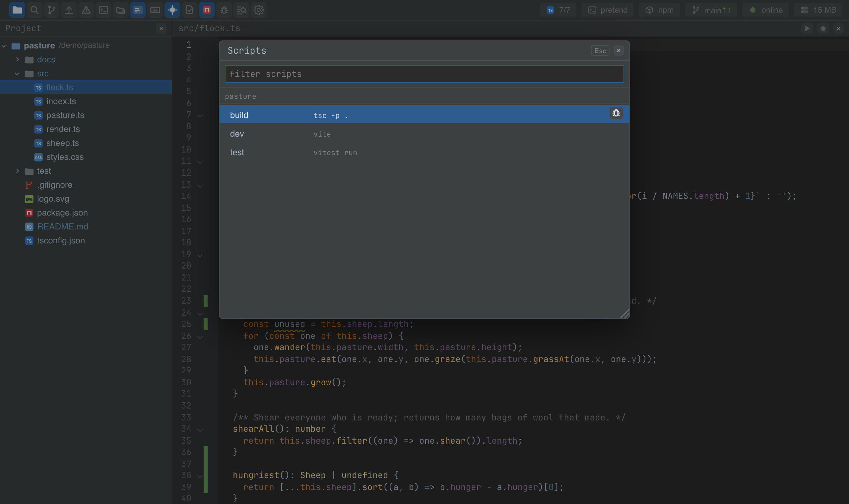849x504 pixels.
Task: Toggle the Project folder panel icon
Action: pos(17,10)
